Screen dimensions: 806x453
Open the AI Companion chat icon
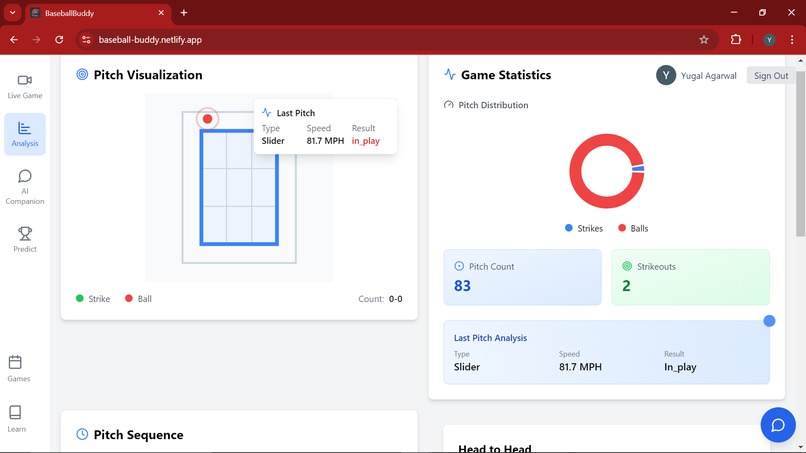click(25, 176)
